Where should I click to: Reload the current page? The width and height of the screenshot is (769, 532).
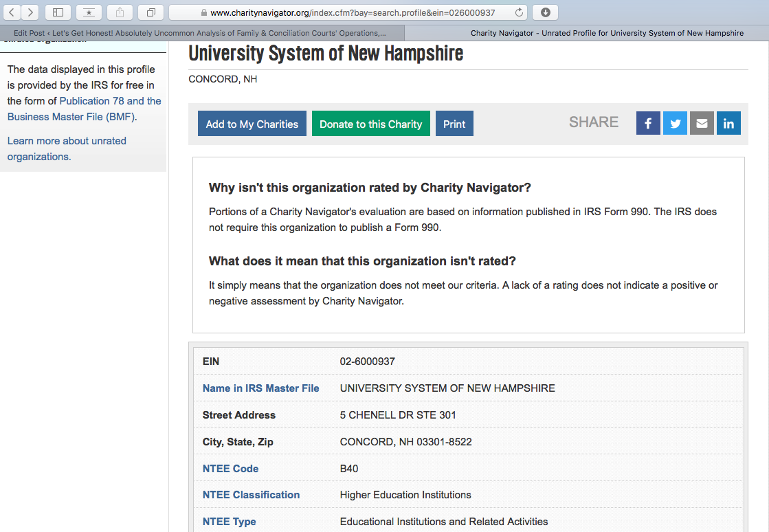pyautogui.click(x=519, y=12)
